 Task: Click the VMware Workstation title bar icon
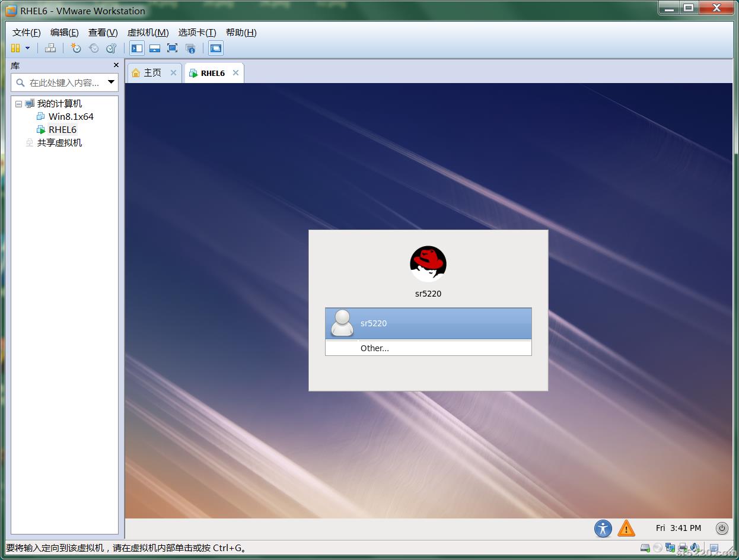[11, 11]
